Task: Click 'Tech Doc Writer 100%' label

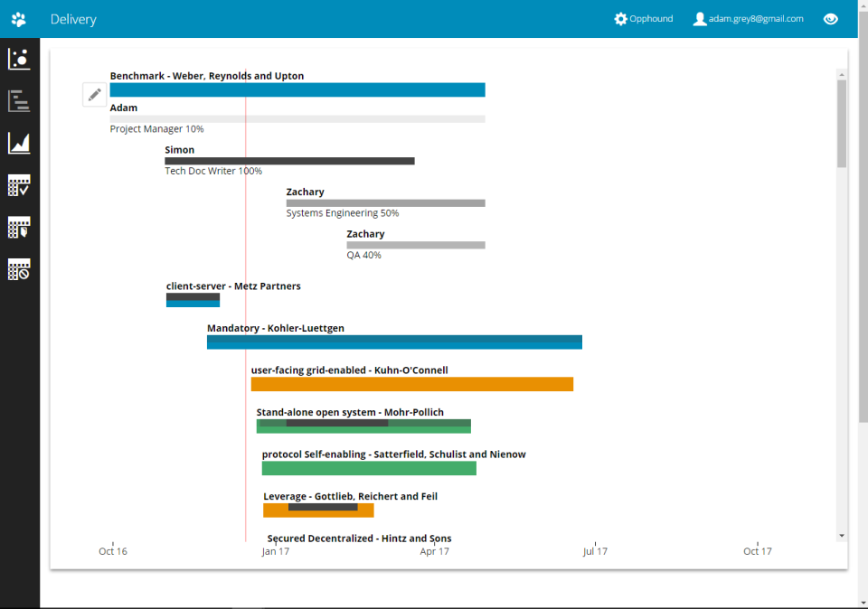Action: [213, 171]
